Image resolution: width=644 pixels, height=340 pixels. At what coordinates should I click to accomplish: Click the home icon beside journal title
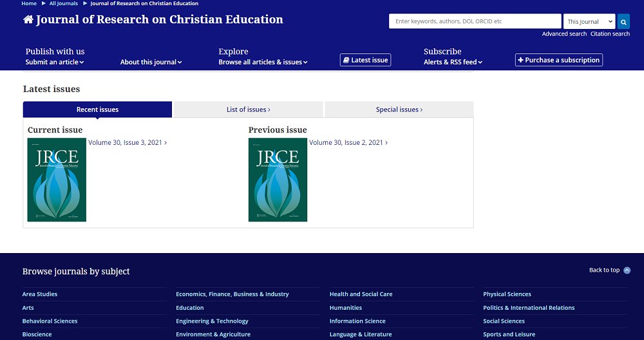tap(28, 19)
